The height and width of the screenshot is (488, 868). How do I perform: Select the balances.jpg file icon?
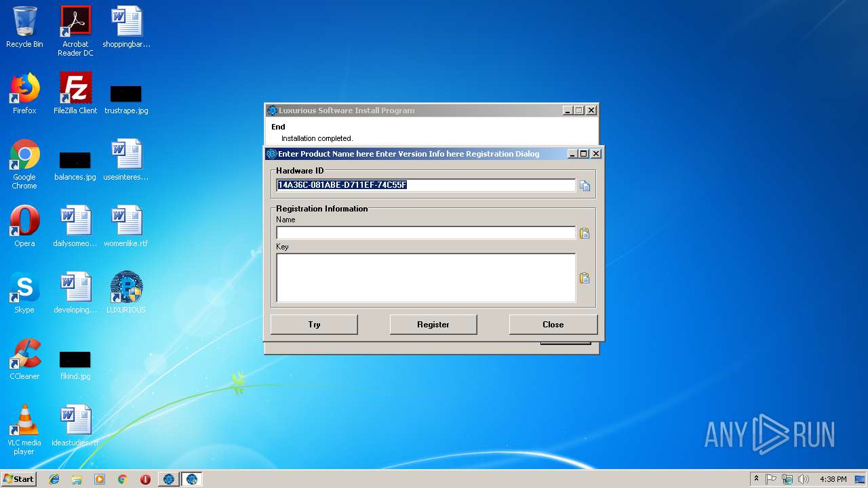click(75, 165)
